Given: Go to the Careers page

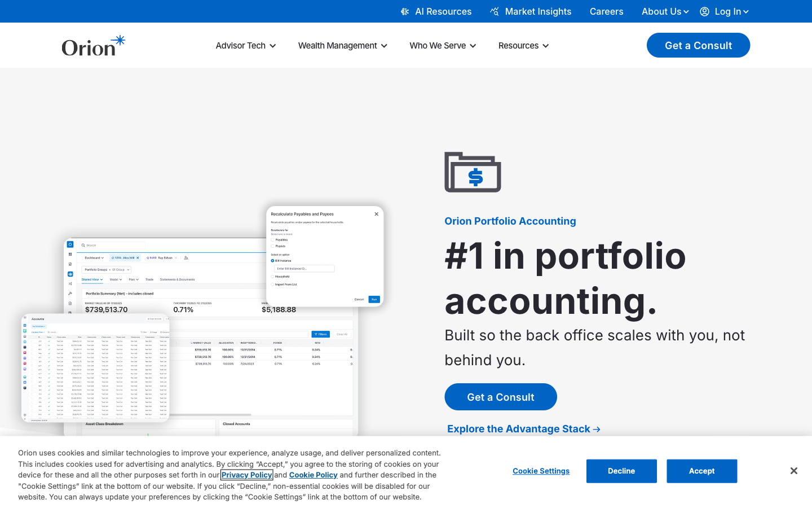Looking at the screenshot, I should [606, 11].
